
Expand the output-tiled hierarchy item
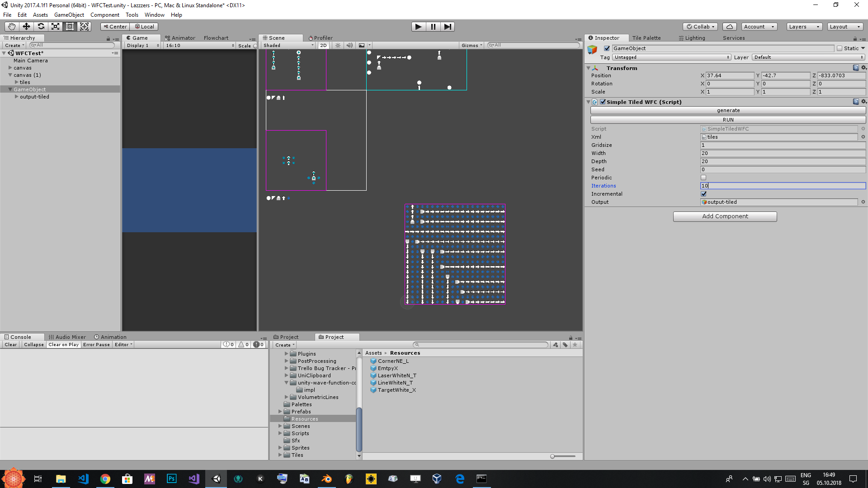coord(17,97)
